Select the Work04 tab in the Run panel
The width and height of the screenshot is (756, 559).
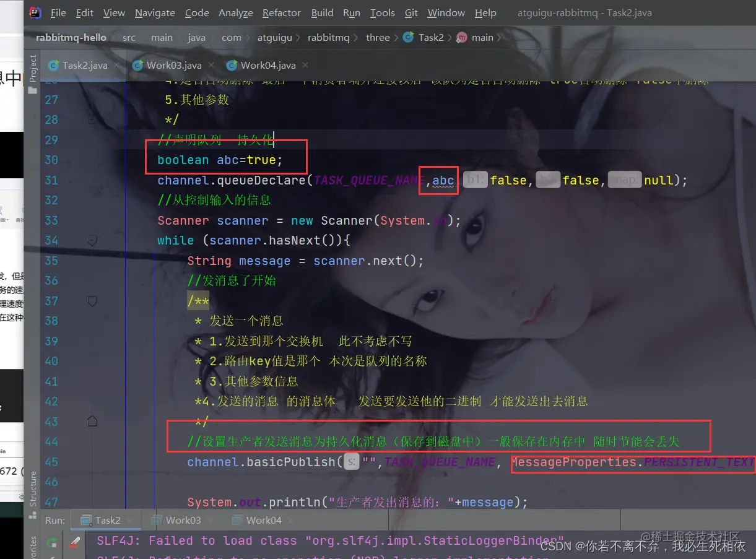click(263, 520)
